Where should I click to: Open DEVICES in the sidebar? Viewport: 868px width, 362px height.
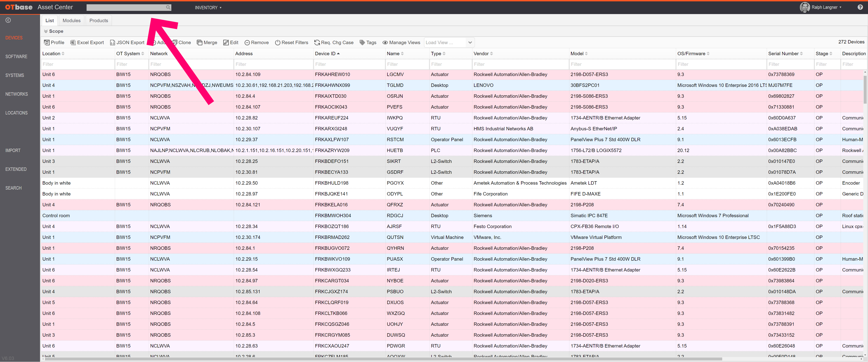click(x=14, y=38)
